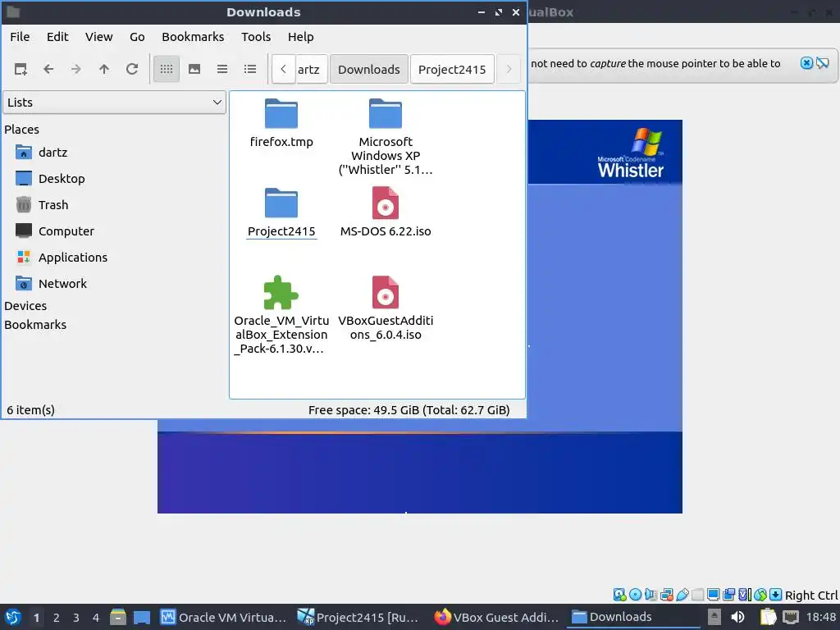Switch to compact view
Image resolution: width=840 pixels, height=630 pixels.
coord(222,69)
